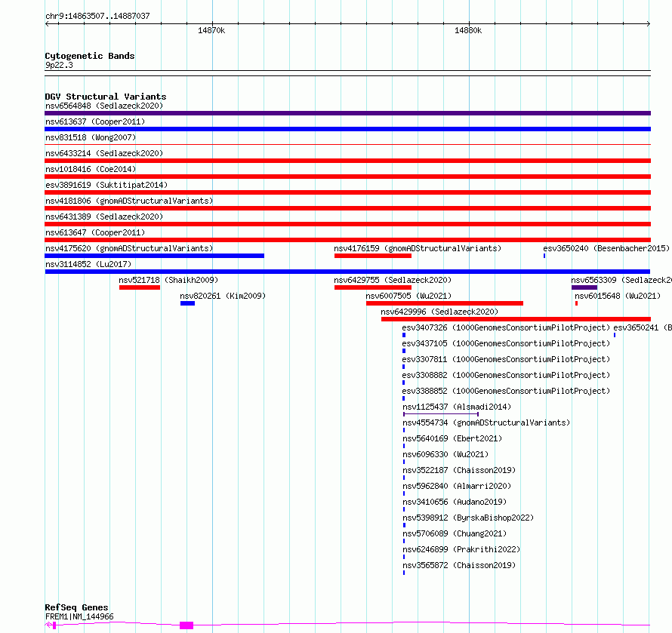Select the blue nsv3114852 variant bar
This screenshot has height=633, width=672.
click(x=347, y=272)
